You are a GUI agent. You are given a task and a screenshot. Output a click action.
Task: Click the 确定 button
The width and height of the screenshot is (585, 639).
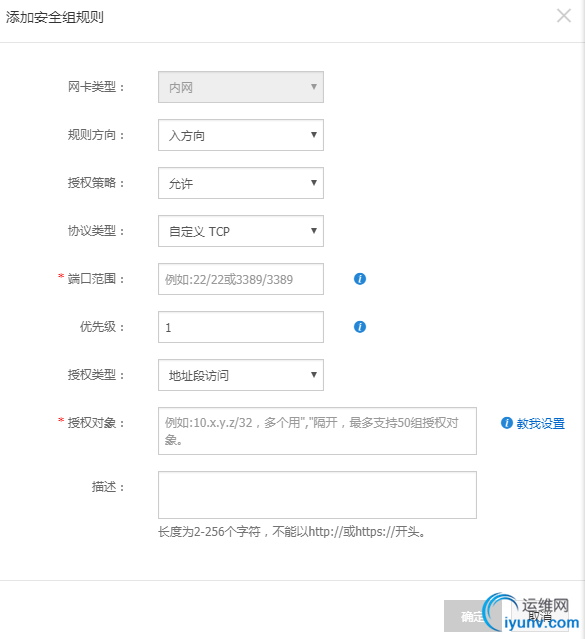[472, 616]
